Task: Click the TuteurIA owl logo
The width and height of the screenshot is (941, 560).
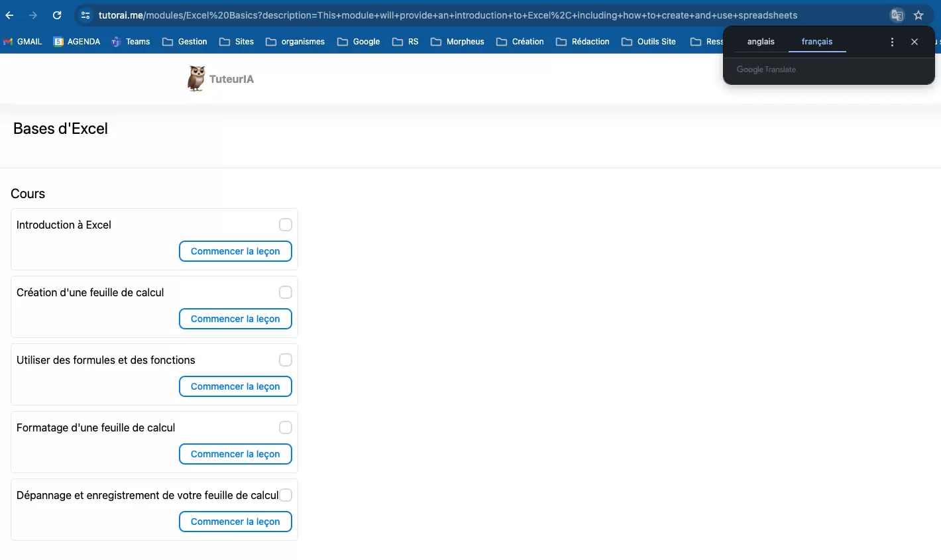Action: pos(195,78)
